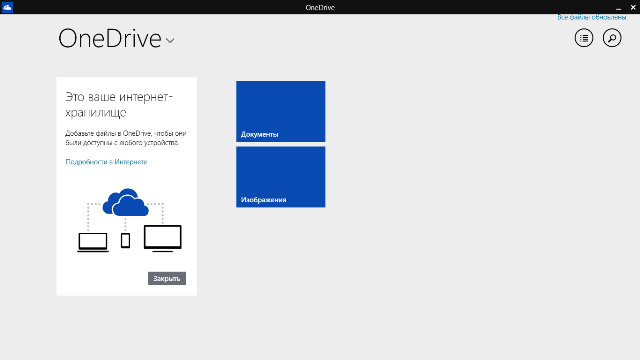Dismiss the intro card with Закрыть button
The width and height of the screenshot is (640, 360).
(167, 278)
